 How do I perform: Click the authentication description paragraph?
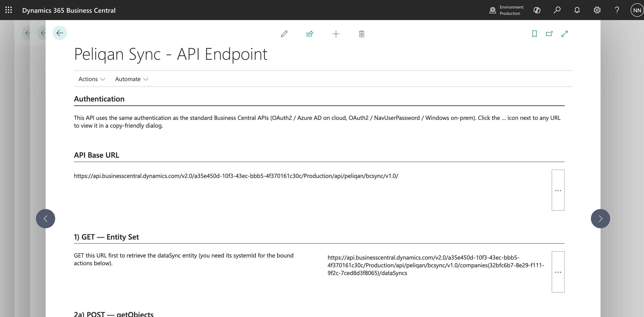(x=317, y=122)
